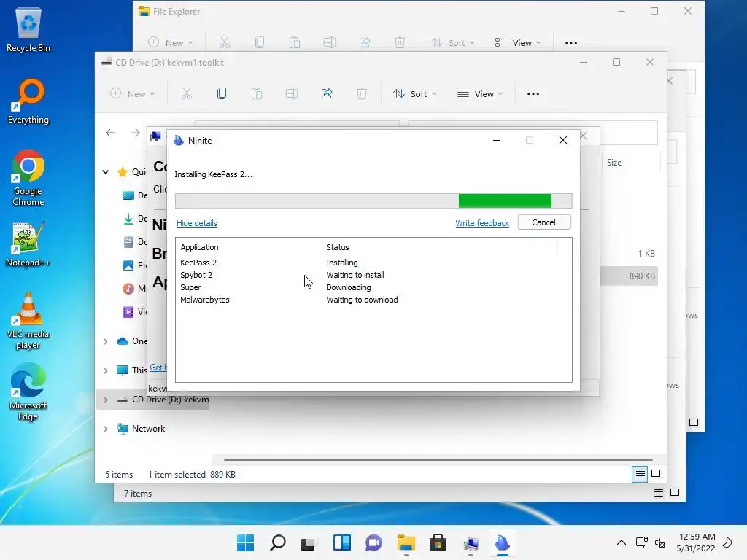The image size is (747, 560).
Task: Switch CD Drive window to details view
Action: (x=640, y=474)
